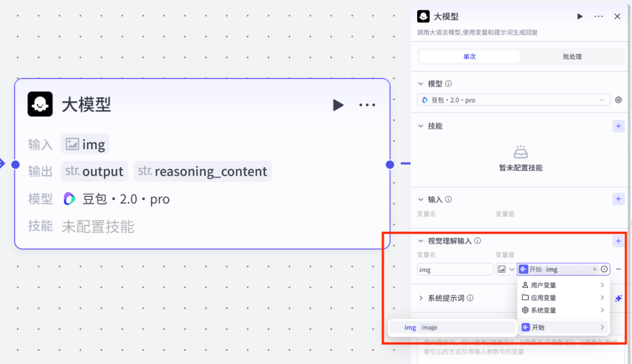
Task: Collapse the 视觉理解输入 section
Action: [x=421, y=241]
